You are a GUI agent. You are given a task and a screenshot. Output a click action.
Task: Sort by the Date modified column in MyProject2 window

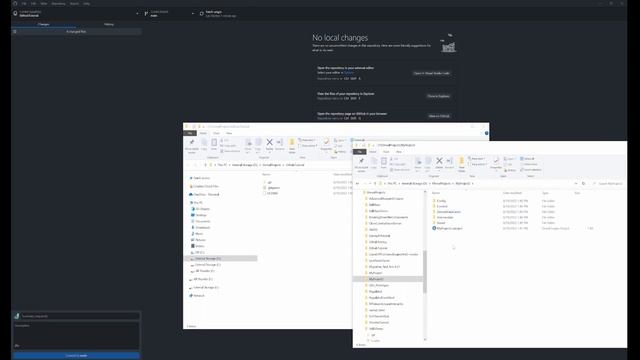512,193
